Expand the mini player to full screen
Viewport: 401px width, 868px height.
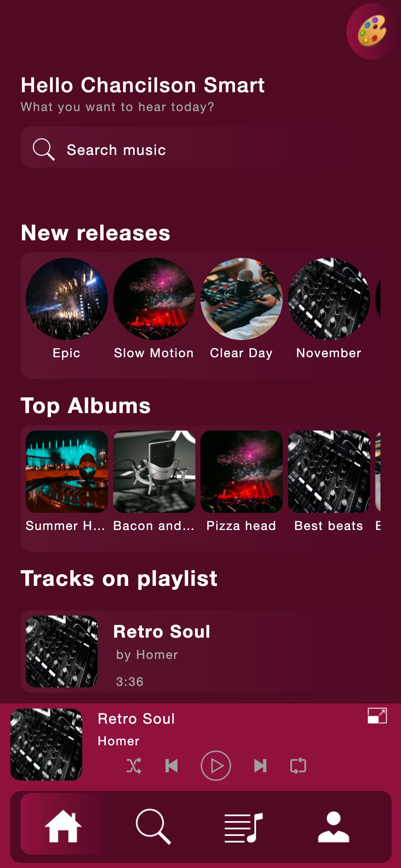(377, 716)
